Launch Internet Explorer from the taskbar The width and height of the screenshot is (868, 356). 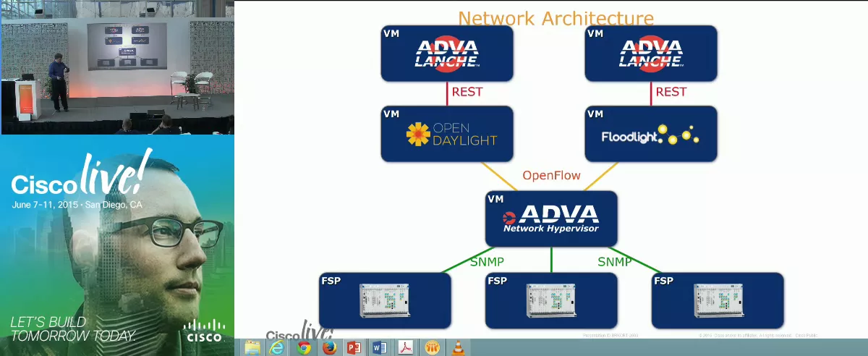(x=277, y=347)
